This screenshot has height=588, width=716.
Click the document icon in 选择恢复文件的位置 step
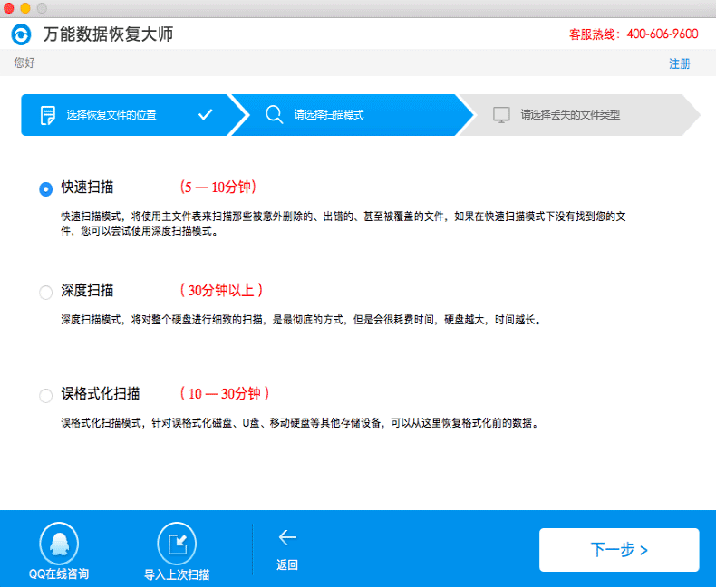click(47, 115)
